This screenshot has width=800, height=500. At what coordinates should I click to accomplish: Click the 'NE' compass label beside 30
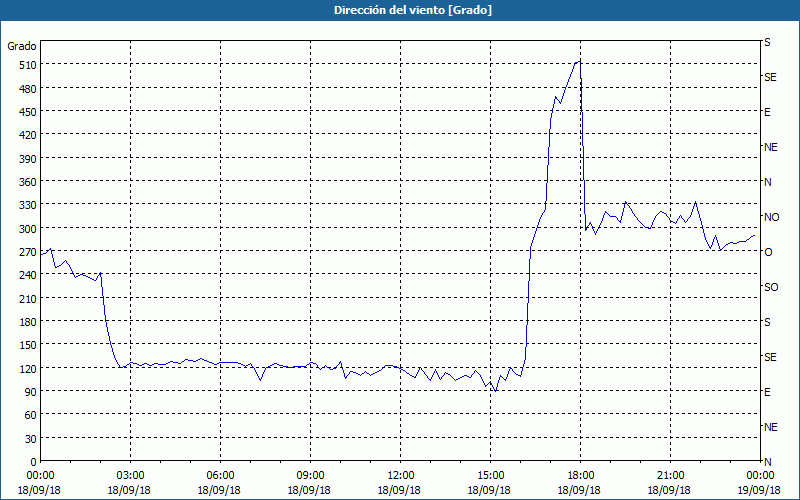tap(770, 427)
